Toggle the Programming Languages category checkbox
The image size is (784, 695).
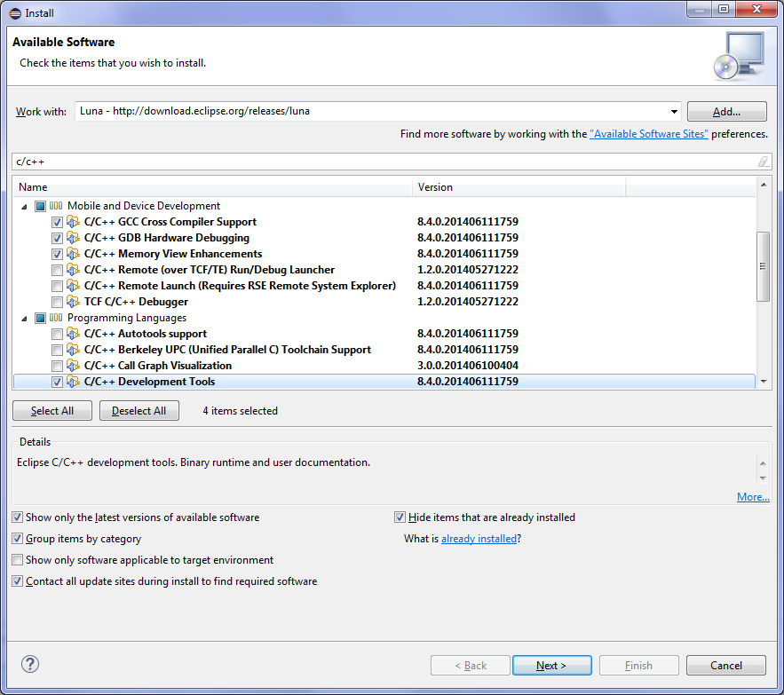pyautogui.click(x=41, y=318)
